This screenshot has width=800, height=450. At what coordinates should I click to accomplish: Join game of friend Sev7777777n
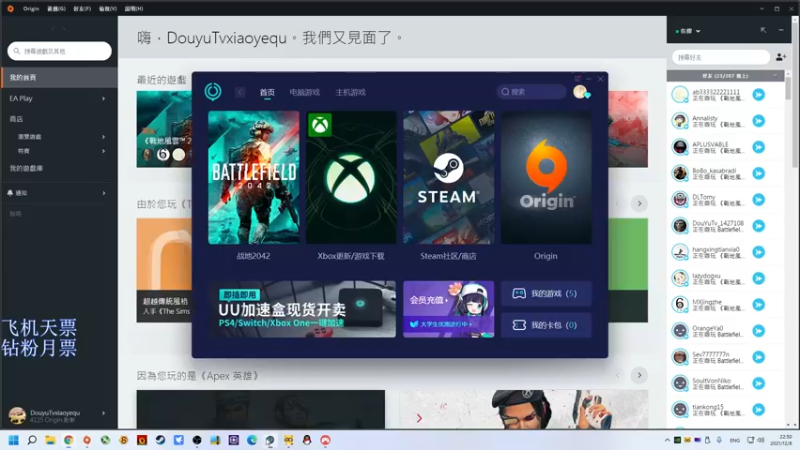click(x=759, y=357)
